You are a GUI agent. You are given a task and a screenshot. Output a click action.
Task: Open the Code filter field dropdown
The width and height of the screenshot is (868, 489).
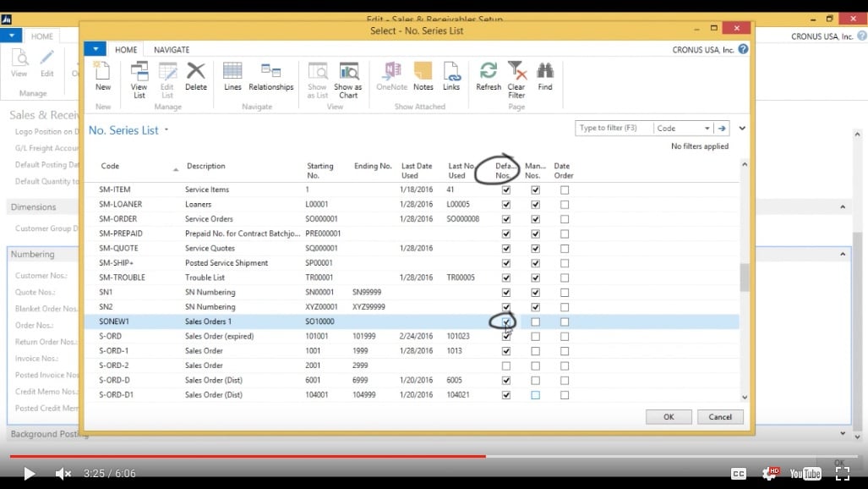pyautogui.click(x=707, y=128)
